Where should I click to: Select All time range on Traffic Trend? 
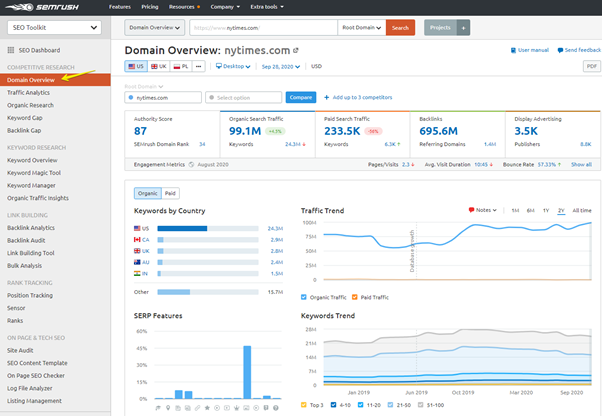coord(582,210)
